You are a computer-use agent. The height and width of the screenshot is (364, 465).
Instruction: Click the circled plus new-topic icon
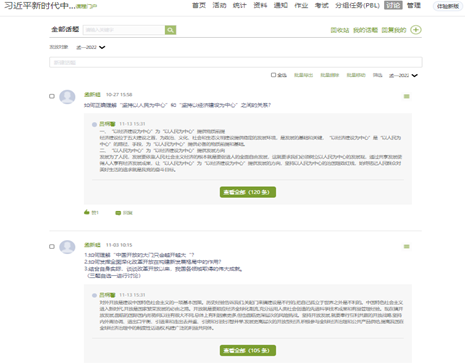pos(416,30)
